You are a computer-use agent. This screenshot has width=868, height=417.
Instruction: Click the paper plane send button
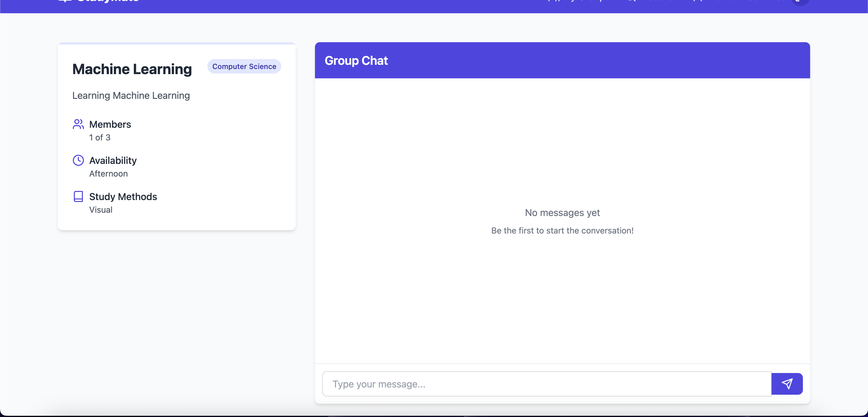[x=787, y=384]
